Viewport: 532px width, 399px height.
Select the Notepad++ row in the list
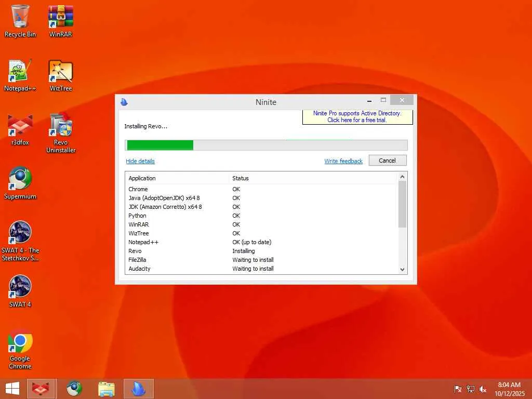(x=262, y=242)
